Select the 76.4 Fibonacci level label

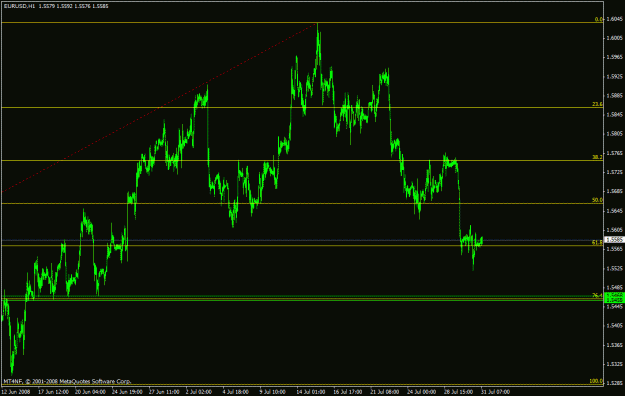(597, 296)
